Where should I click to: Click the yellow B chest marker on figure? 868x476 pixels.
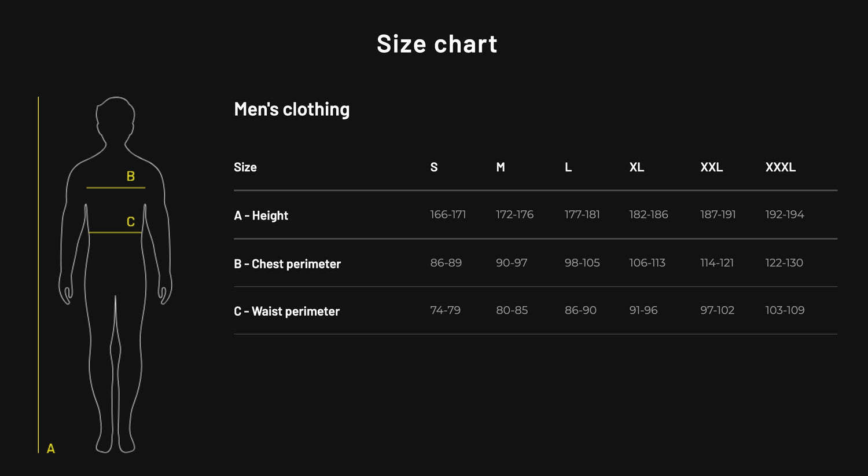pos(131,176)
